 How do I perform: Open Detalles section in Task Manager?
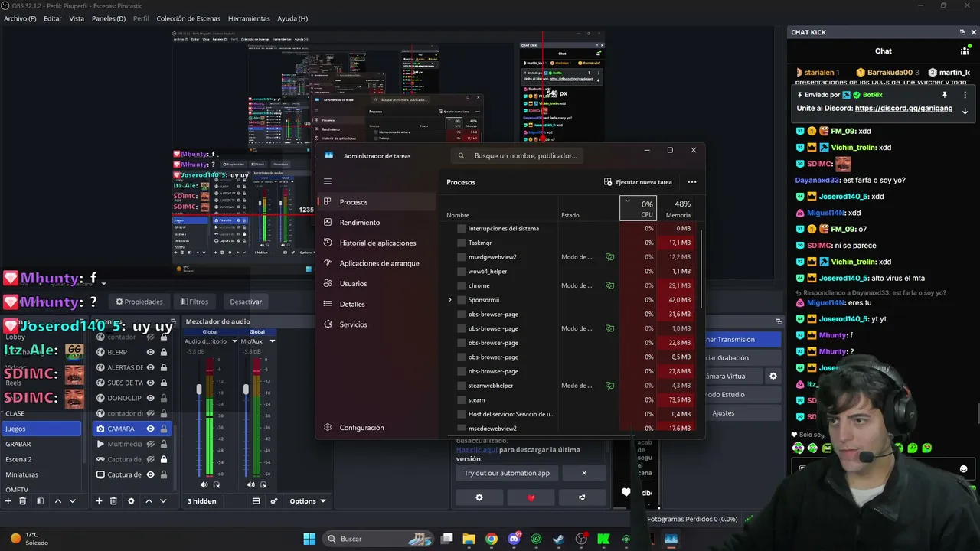352,304
